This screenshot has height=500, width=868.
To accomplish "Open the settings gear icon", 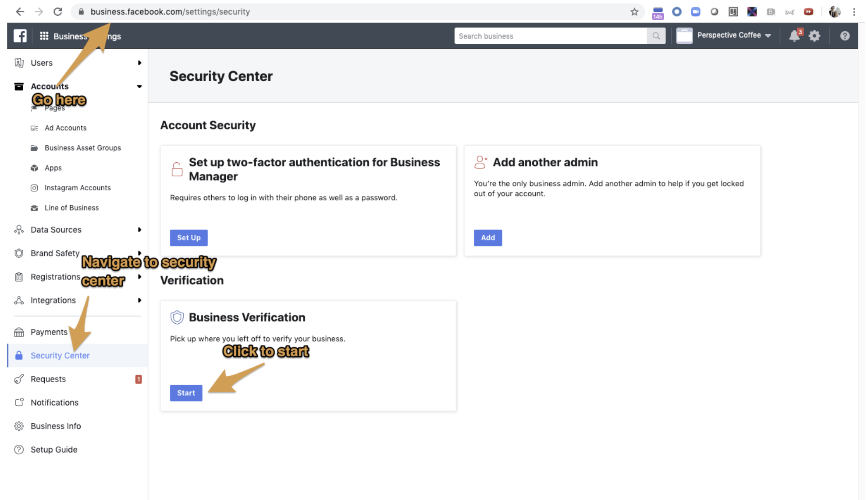I will (x=814, y=36).
